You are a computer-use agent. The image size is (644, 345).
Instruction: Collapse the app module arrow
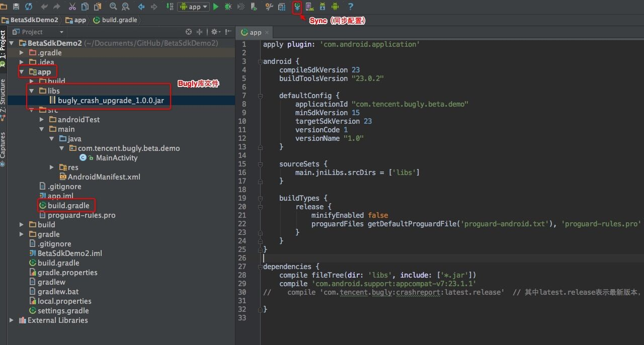pyautogui.click(x=22, y=72)
